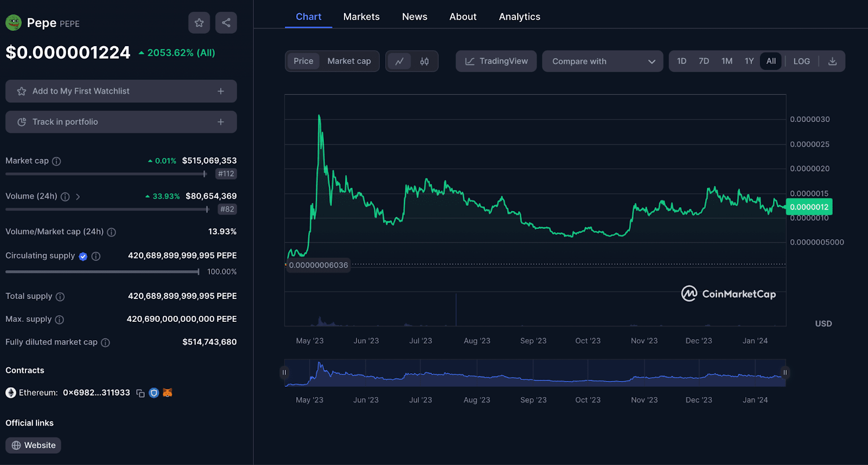Go to the Analytics tab

coord(519,17)
